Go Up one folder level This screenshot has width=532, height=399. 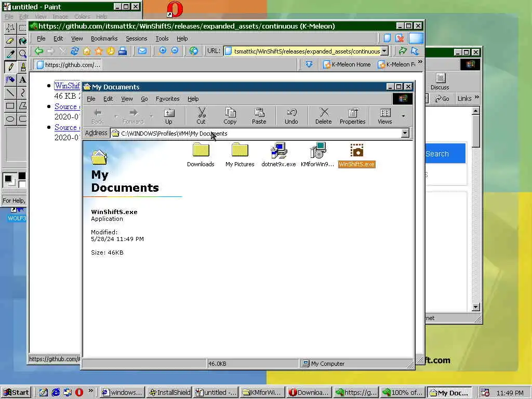coord(169,116)
